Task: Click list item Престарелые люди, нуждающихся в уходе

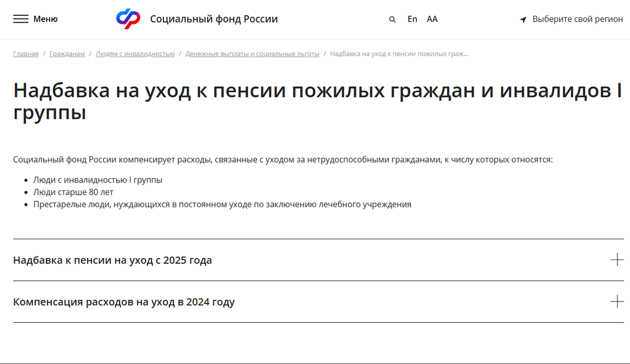Action: [222, 204]
